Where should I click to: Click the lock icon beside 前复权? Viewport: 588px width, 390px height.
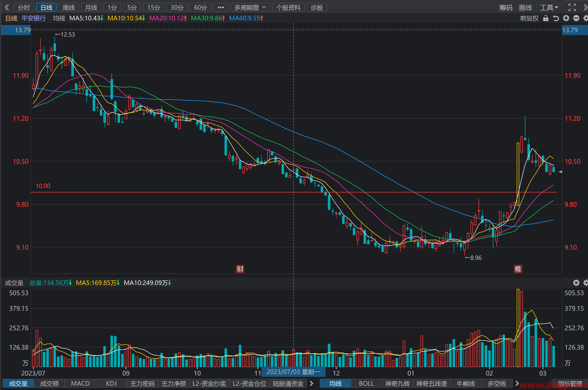click(545, 18)
